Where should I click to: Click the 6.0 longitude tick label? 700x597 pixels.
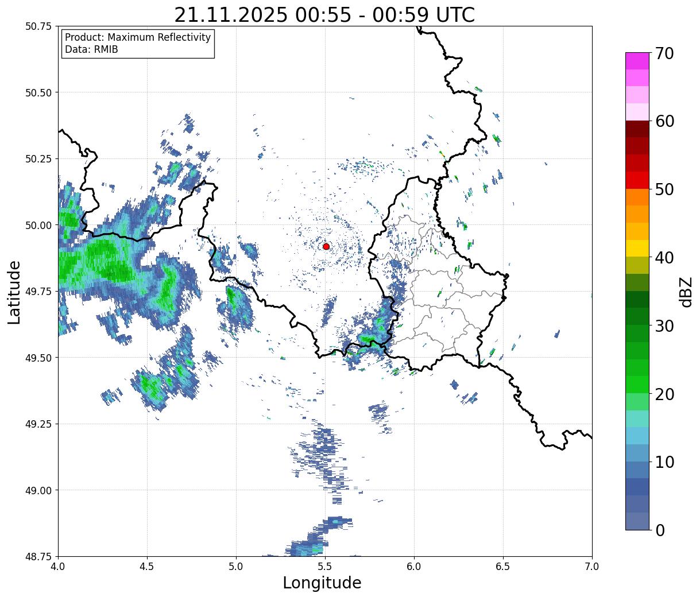click(414, 566)
